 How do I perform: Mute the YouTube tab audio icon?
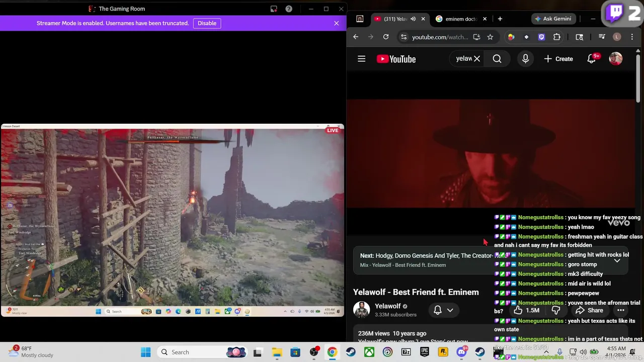[x=413, y=19]
